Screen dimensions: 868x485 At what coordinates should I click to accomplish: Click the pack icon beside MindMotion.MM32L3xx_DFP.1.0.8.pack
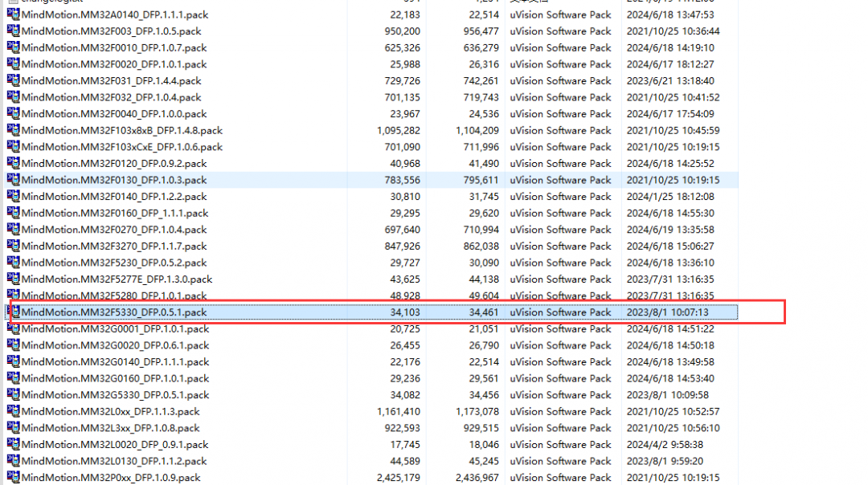coord(14,428)
